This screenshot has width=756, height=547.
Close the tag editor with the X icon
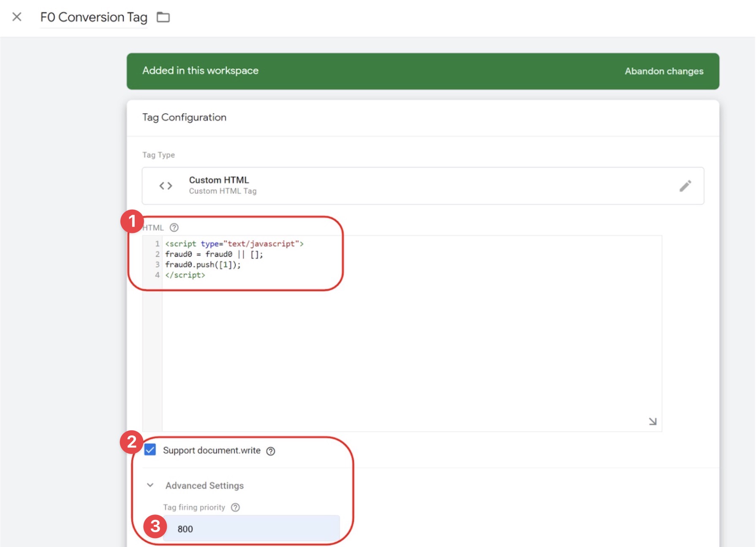pyautogui.click(x=17, y=17)
